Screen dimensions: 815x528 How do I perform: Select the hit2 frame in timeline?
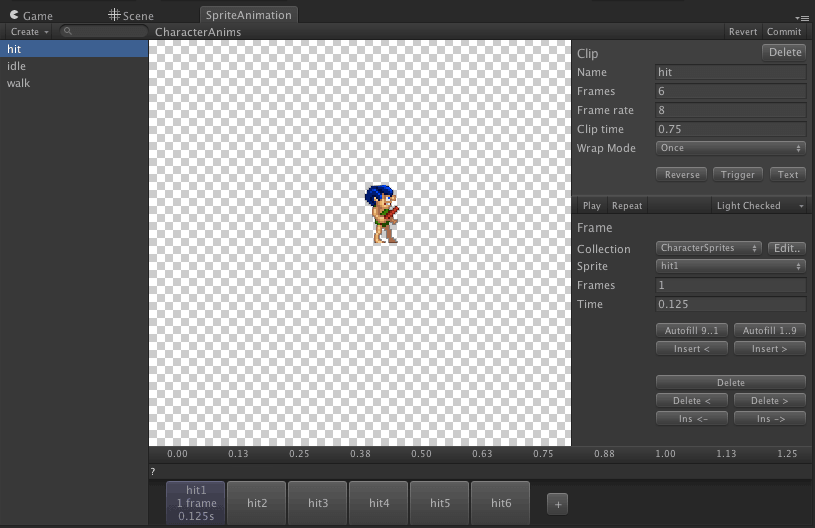tap(257, 503)
